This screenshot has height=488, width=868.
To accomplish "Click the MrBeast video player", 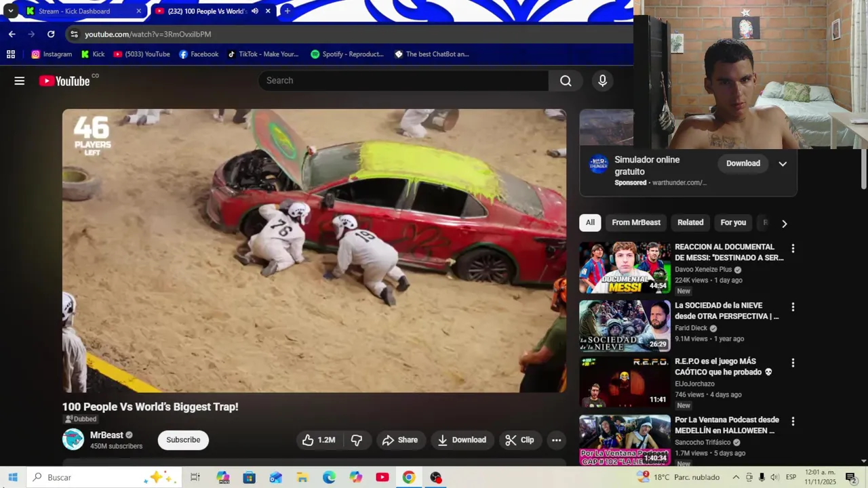I will pos(314,251).
